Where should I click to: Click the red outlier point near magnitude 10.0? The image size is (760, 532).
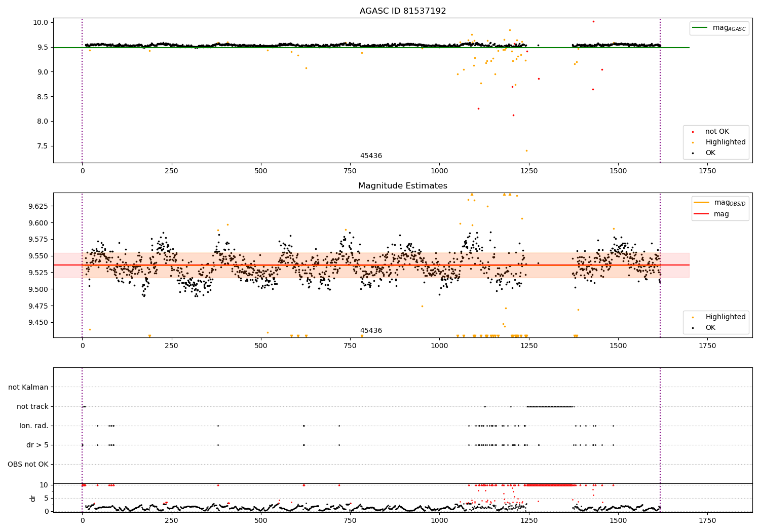pos(593,21)
